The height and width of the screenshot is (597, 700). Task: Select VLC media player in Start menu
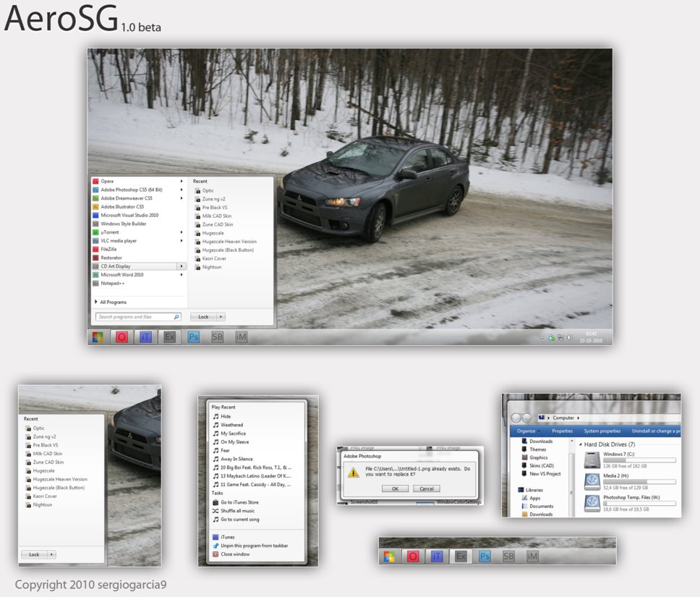click(118, 240)
